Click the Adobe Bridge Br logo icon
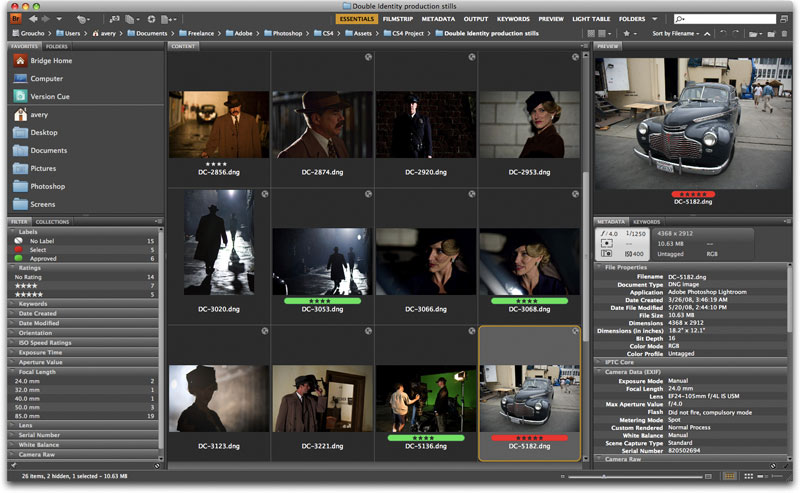 point(14,19)
